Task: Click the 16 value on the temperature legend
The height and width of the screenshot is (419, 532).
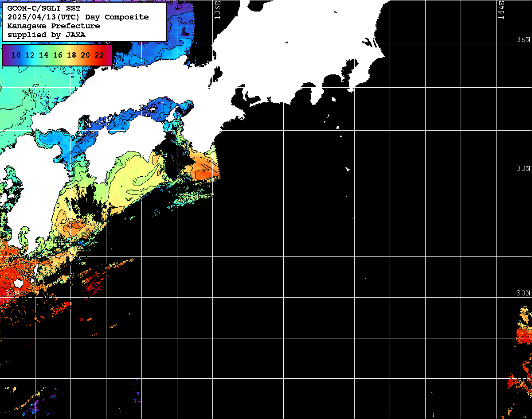Action: coord(58,55)
